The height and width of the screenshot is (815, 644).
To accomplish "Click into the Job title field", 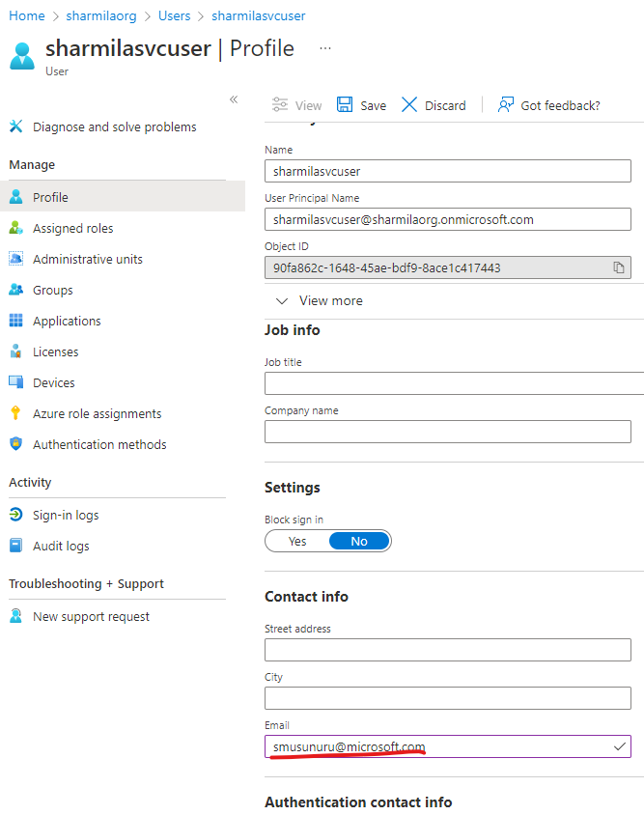I will point(454,383).
